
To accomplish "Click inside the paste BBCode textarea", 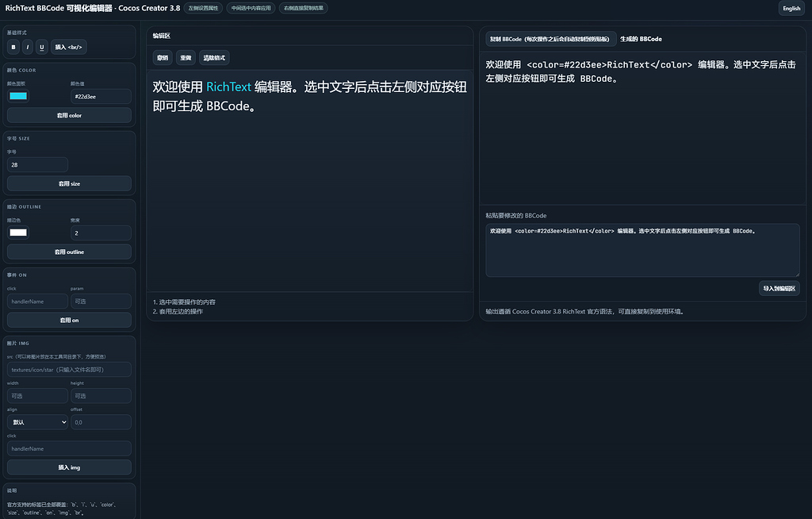I will tap(642, 251).
